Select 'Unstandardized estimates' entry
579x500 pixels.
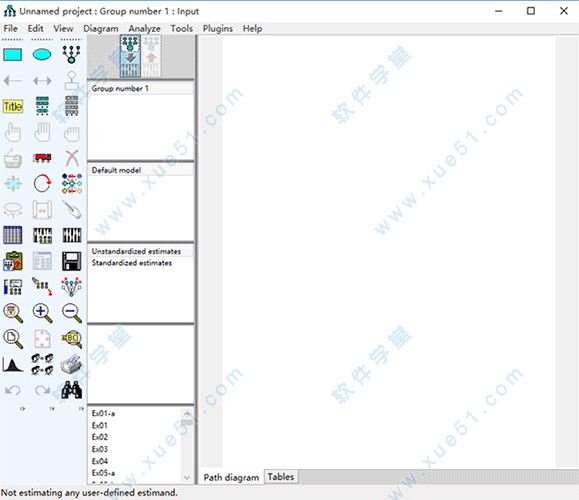(141, 251)
